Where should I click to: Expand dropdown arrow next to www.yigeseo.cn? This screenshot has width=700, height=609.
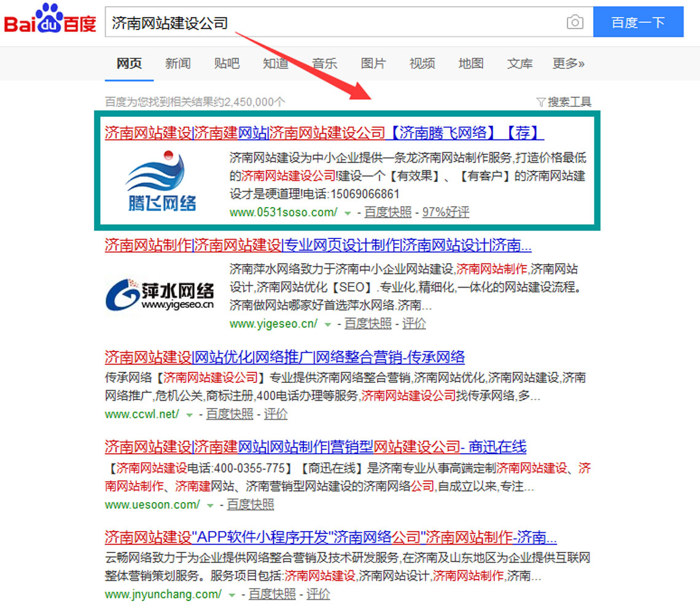(328, 324)
